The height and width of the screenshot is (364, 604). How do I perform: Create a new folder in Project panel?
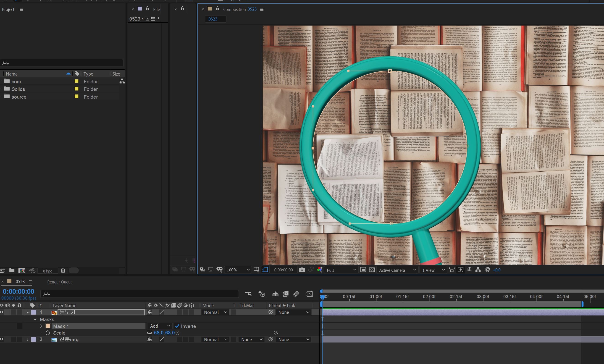click(x=12, y=270)
